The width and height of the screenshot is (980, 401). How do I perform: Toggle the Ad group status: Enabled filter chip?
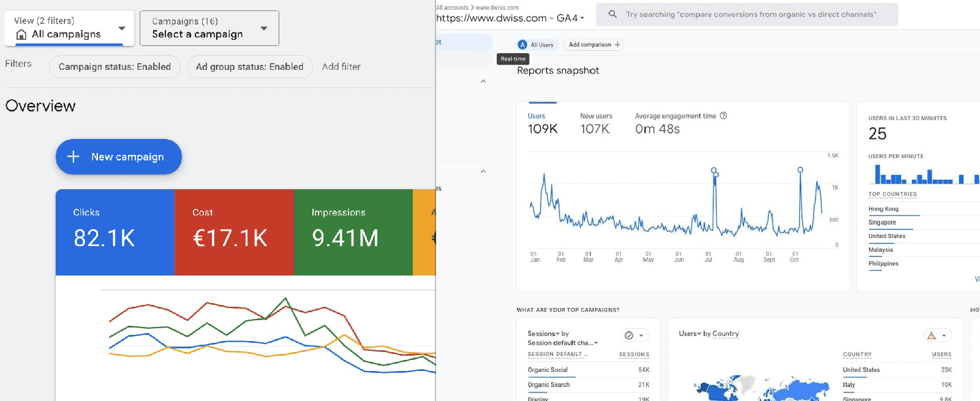click(249, 67)
